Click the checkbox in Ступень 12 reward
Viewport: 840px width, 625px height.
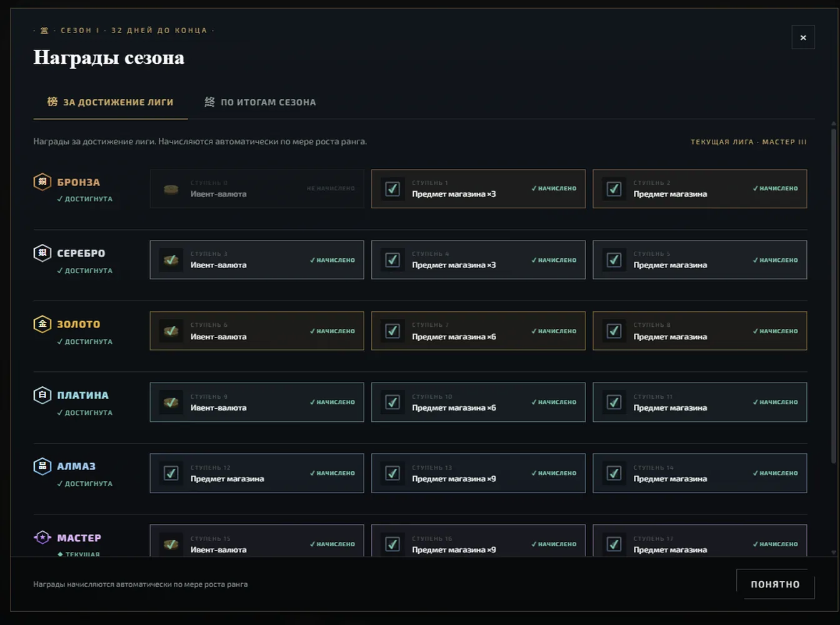click(x=171, y=473)
